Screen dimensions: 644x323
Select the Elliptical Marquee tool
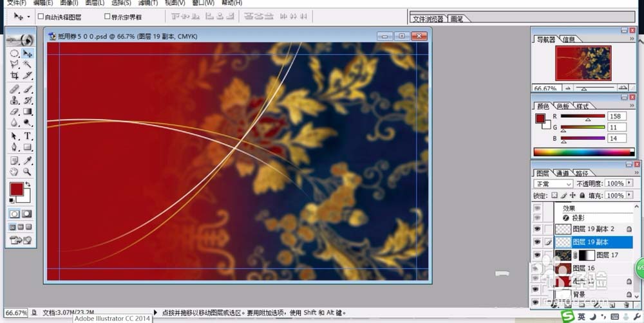coord(14,53)
